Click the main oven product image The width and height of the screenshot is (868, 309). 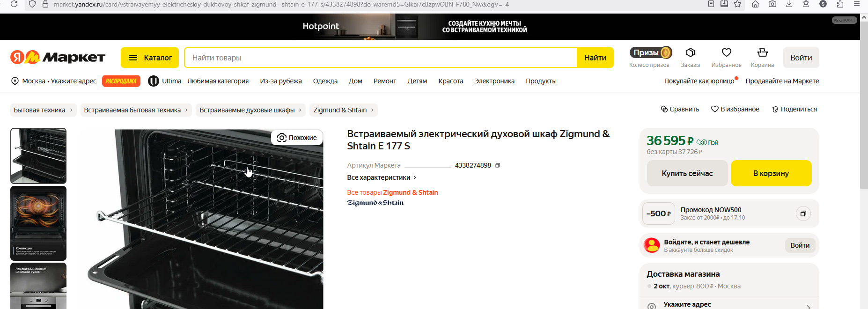pyautogui.click(x=205, y=219)
